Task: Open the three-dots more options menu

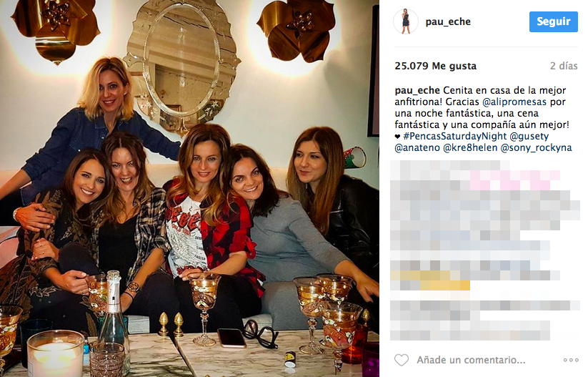Action: coord(571,360)
